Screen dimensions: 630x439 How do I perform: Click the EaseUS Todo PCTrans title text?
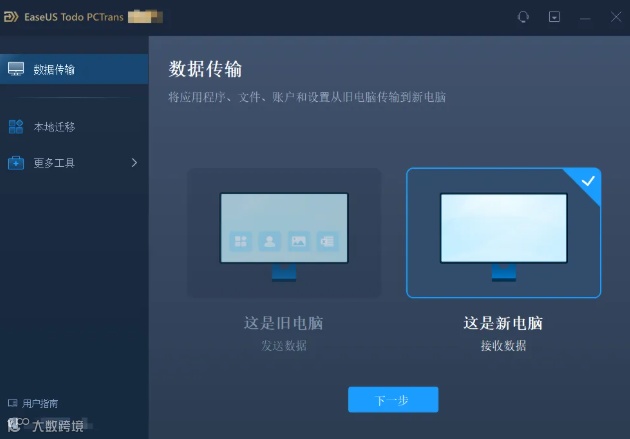[74, 17]
